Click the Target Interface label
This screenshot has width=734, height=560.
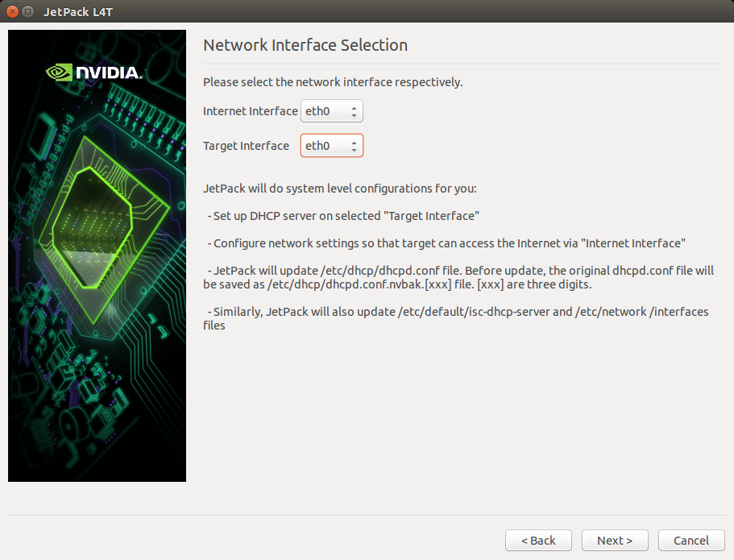(246, 145)
